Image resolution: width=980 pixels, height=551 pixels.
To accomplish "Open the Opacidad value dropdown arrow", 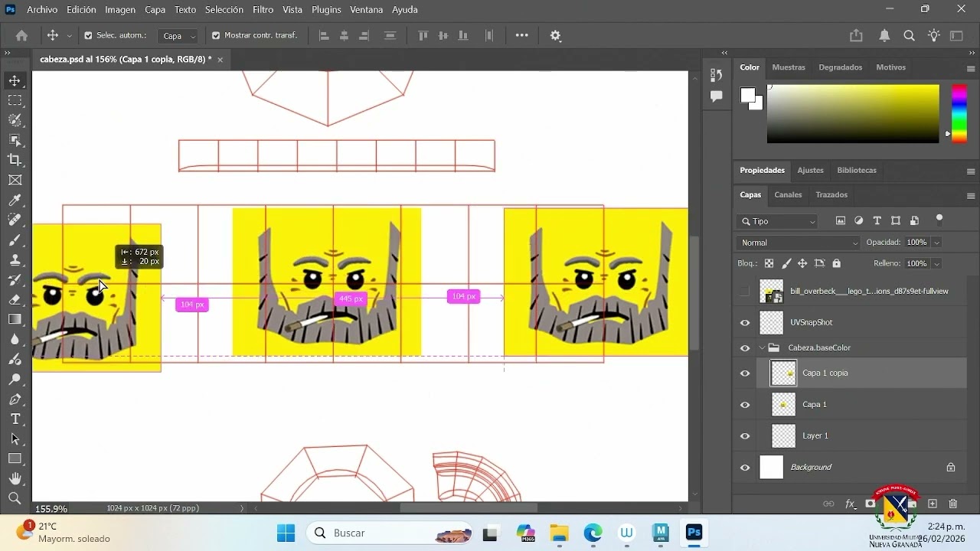I will coord(936,243).
